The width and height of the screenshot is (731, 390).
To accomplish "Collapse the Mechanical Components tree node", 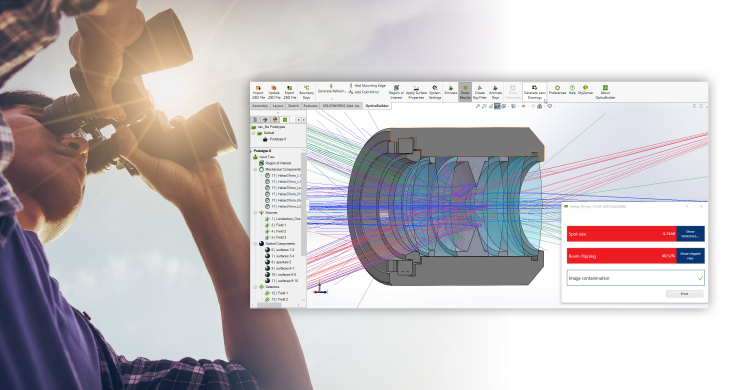I will (x=255, y=170).
